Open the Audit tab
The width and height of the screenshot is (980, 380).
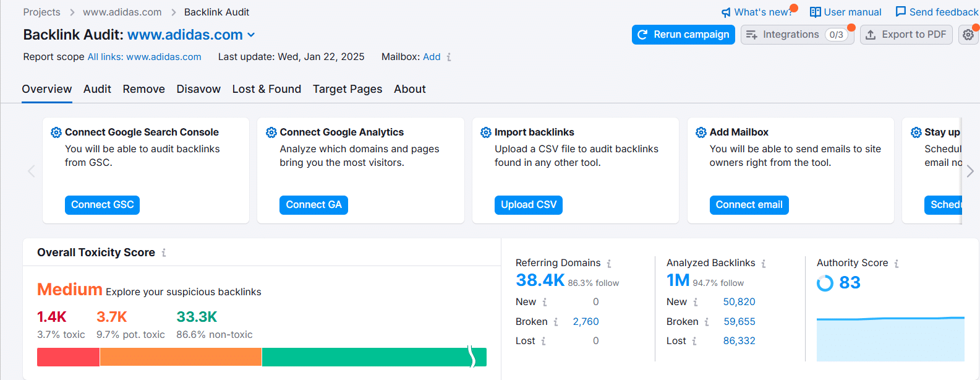[x=97, y=89]
